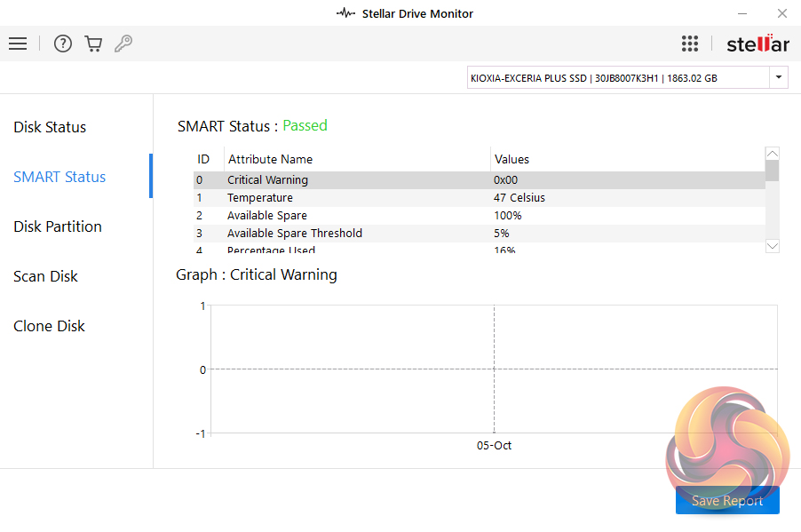Image resolution: width=801 pixels, height=532 pixels.
Task: Click the activation key icon
Action: tap(123, 44)
